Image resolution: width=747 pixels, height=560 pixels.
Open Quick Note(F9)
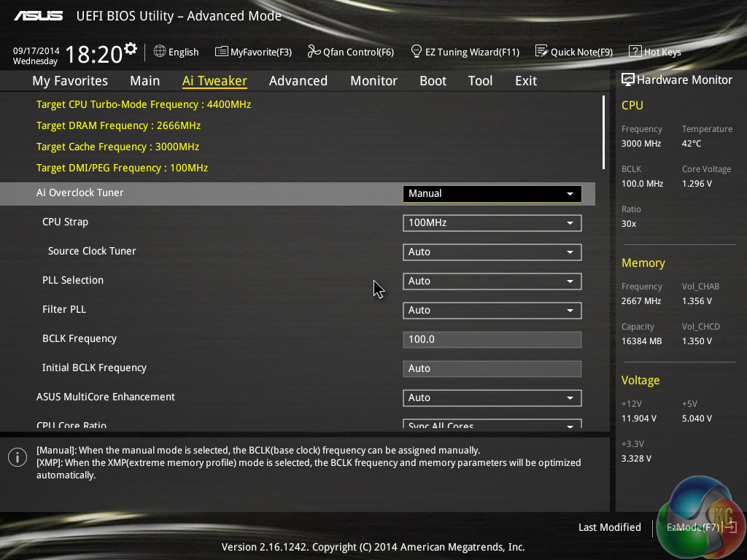click(x=574, y=52)
